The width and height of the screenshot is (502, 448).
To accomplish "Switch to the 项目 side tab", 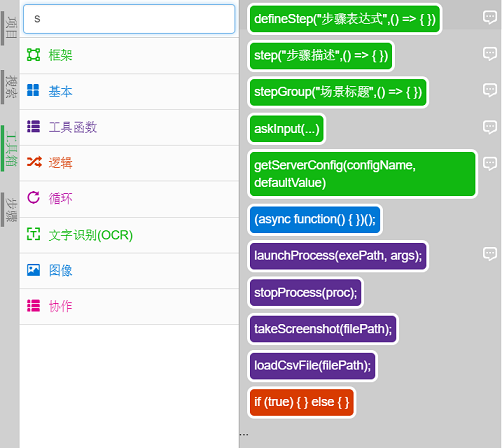I will (10, 28).
